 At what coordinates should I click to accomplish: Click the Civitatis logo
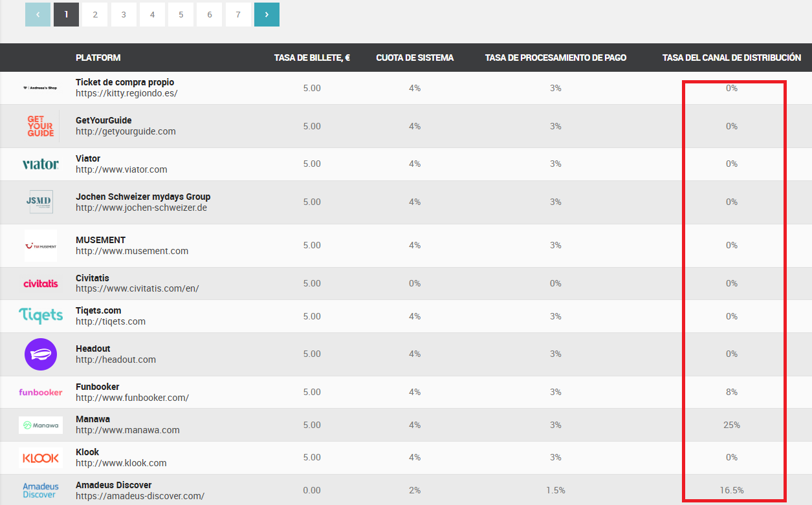[x=41, y=283]
